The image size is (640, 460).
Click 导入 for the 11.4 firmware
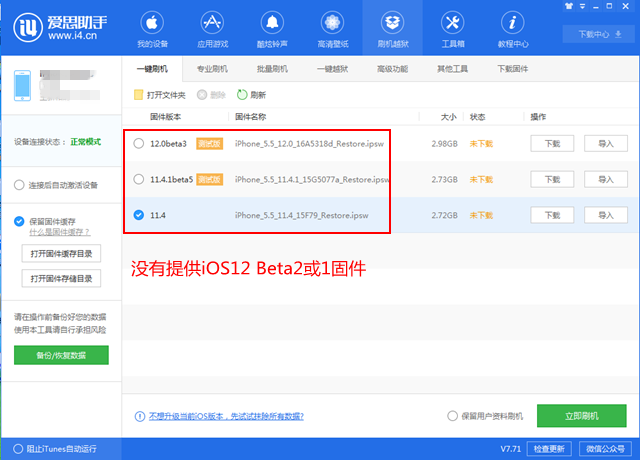(x=606, y=215)
